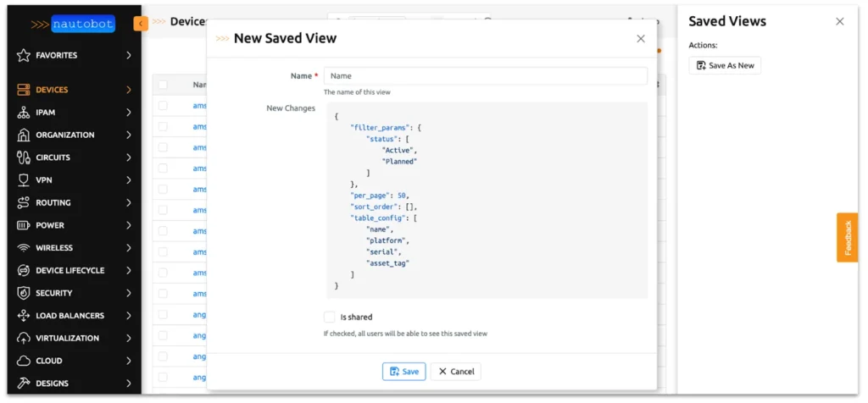Expand the Organization menu chevron

point(129,135)
